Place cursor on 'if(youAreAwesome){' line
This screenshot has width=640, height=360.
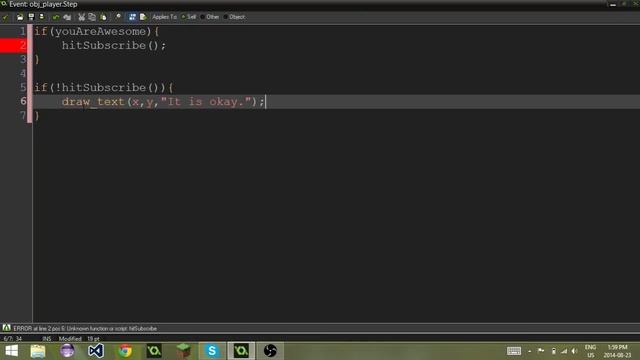(x=97, y=31)
